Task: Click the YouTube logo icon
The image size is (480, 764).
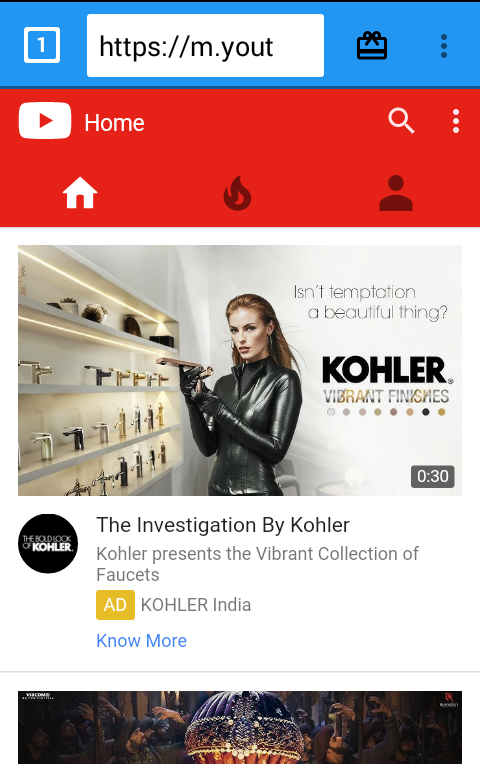Action: point(45,121)
